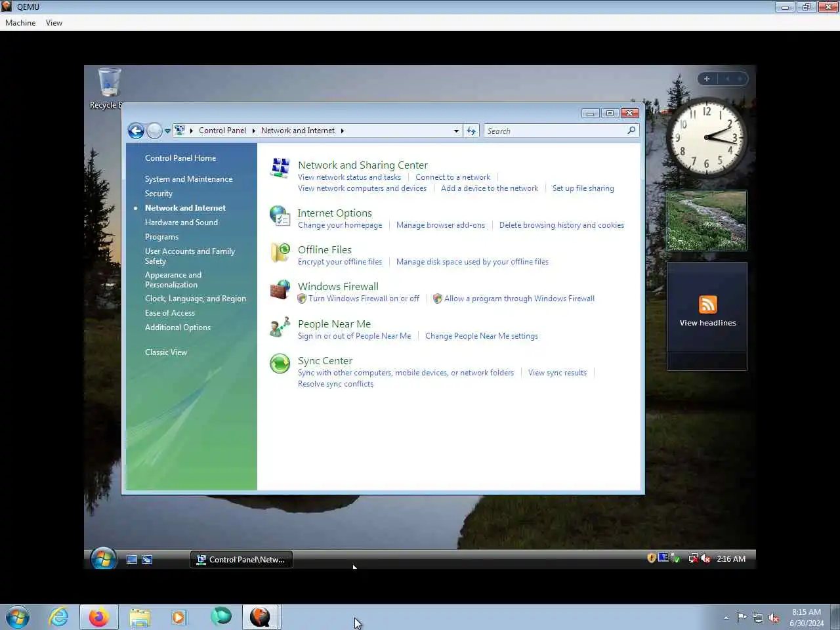Click the Vista Start orb
Image resolution: width=840 pixels, height=630 pixels.
pos(104,559)
